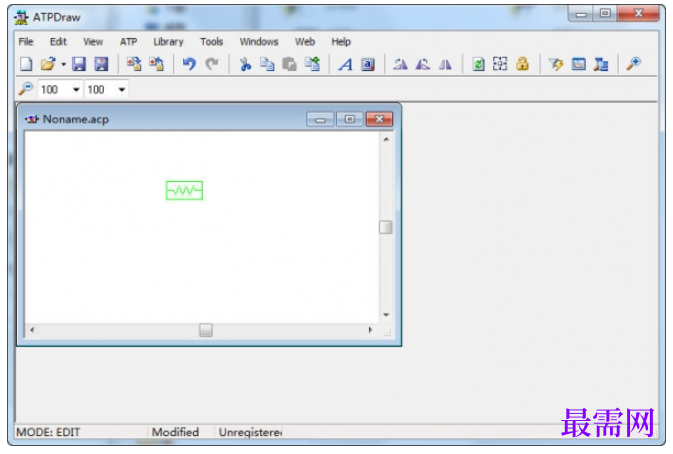
Task: Open the Windows menu
Action: pos(259,42)
